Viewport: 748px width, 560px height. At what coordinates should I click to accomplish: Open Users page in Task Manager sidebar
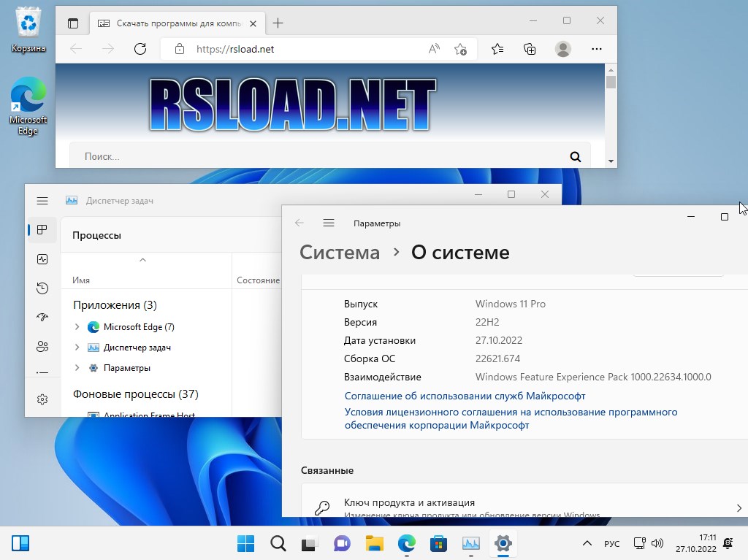(x=42, y=346)
